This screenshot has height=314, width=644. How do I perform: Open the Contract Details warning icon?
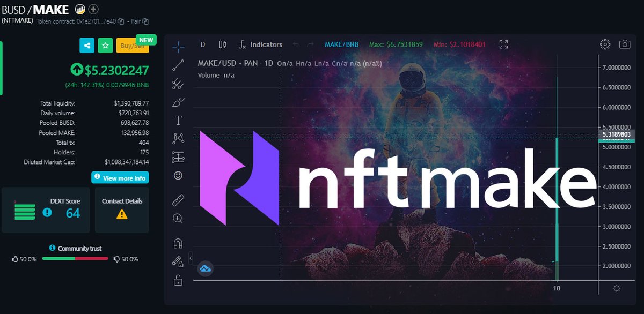click(x=122, y=214)
